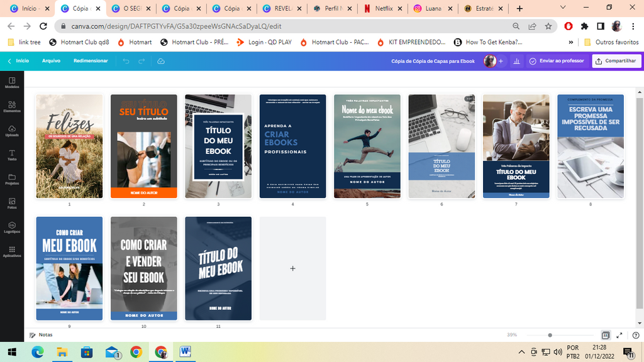644x362 pixels.
Task: Click Enviar ao professor button
Action: pyautogui.click(x=556, y=61)
